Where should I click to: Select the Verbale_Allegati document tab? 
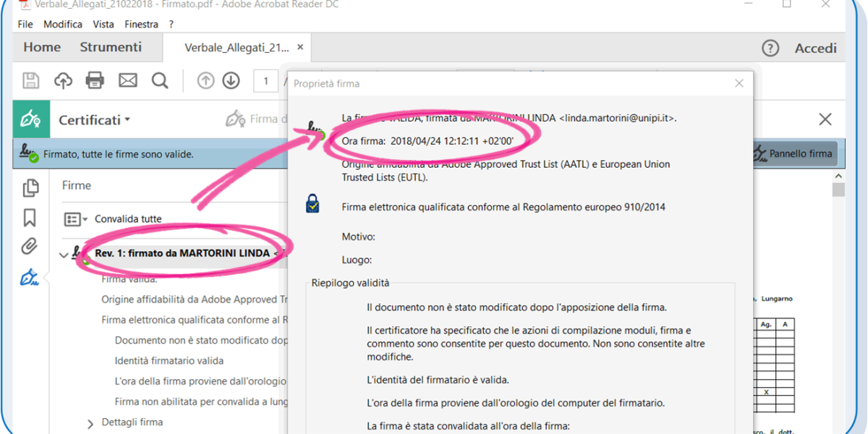pos(237,48)
